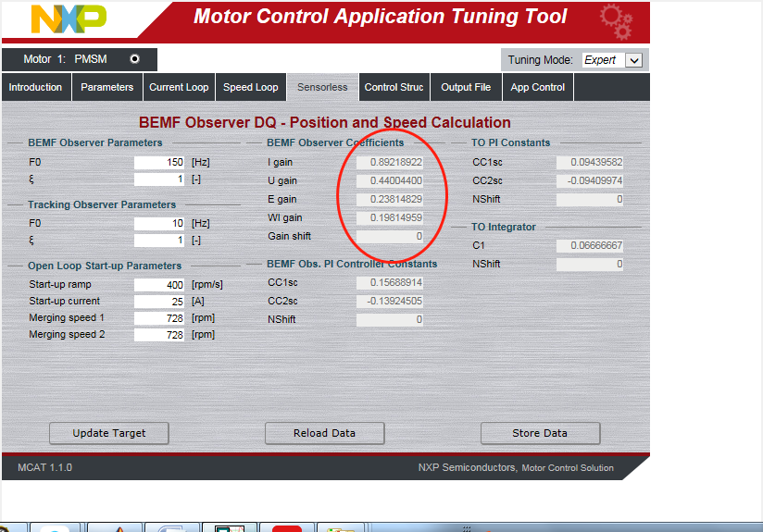Click the BEMF Observer Parameters heading
763x532 pixels.
95,142
